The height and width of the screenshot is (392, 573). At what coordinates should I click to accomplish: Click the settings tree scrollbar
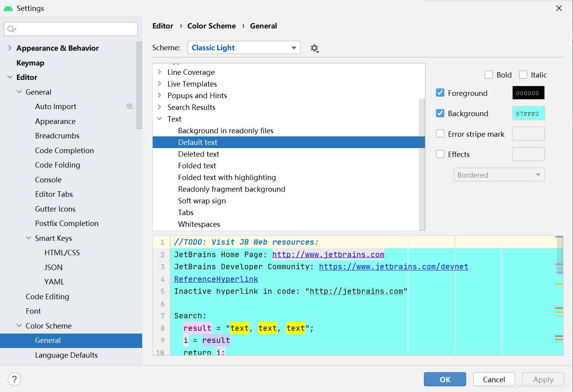coord(139,85)
